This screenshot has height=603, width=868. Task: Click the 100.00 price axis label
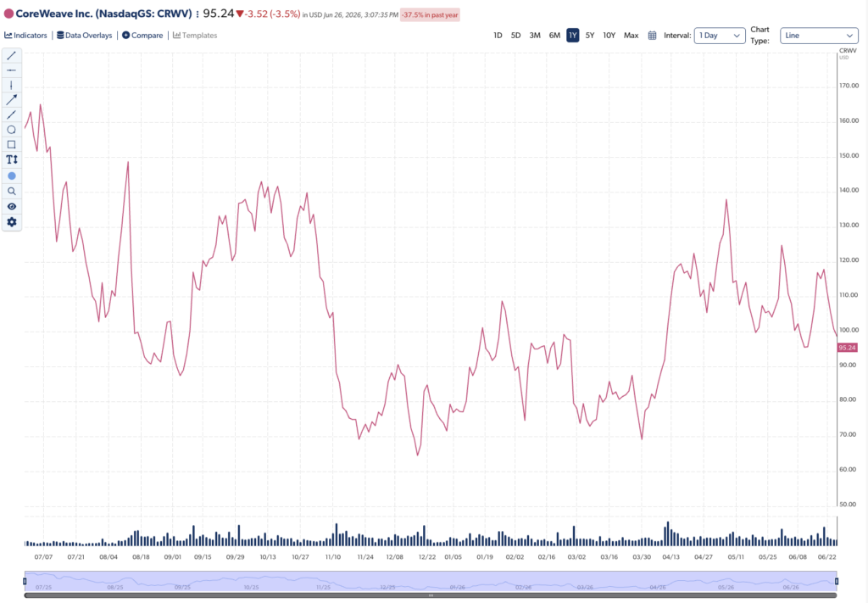849,330
